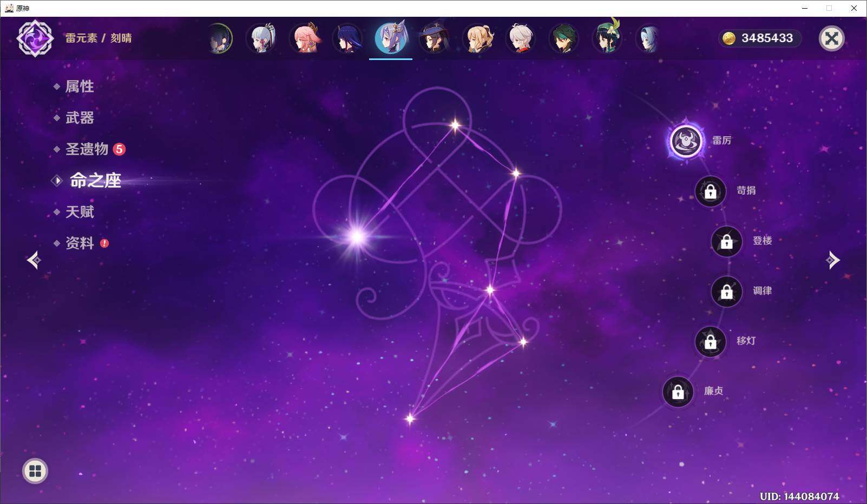Screen dimensions: 867x504
Task: Click the Mora amount 3485433
Action: click(x=767, y=38)
